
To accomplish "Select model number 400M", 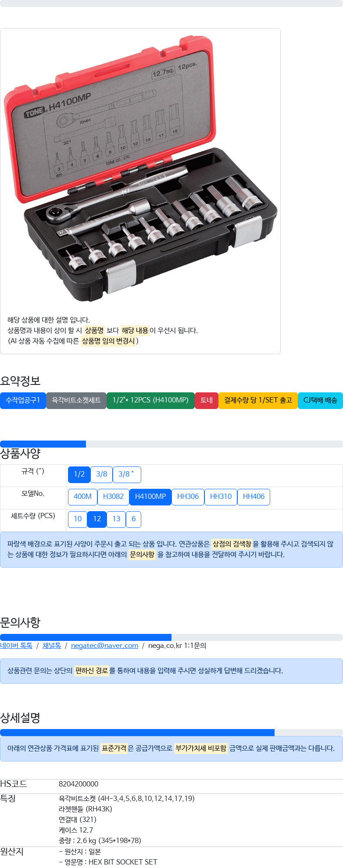I will [x=82, y=497].
